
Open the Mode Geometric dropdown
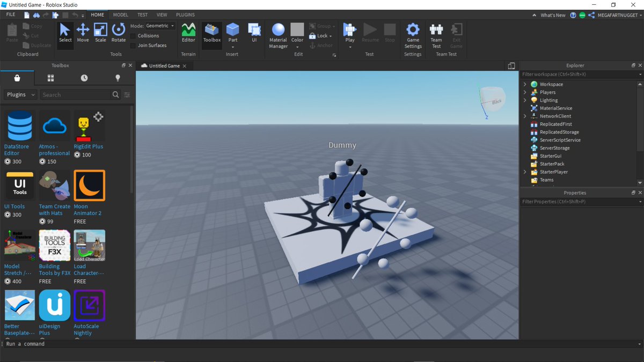point(160,26)
